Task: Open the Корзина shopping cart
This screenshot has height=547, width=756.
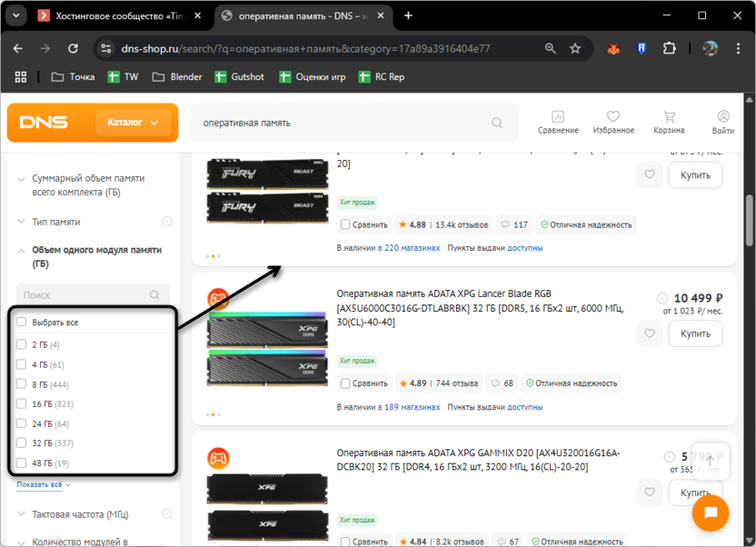Action: coord(669,123)
